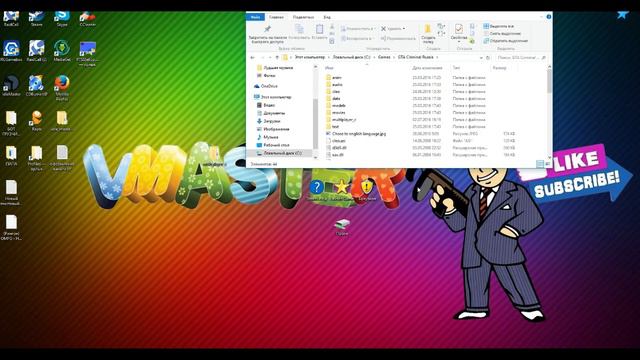
Task: Click the Delete (X) ribbon button
Action: (x=393, y=29)
